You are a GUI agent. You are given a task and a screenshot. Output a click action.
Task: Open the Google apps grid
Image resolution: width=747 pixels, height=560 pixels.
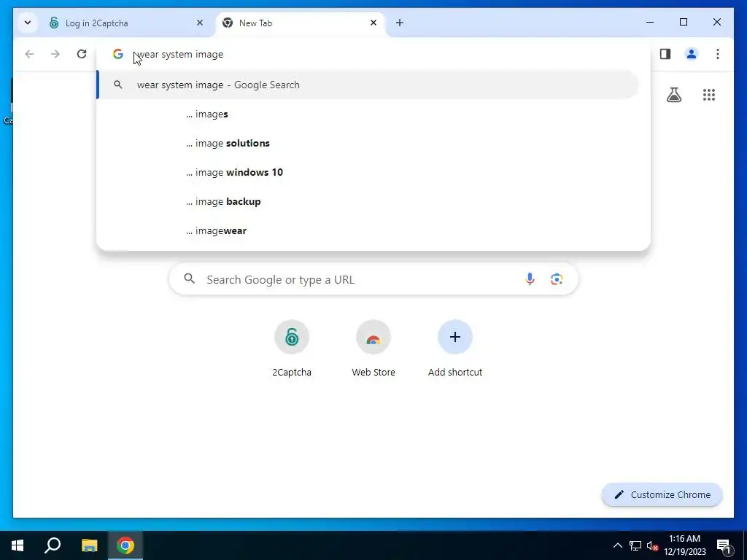[709, 95]
